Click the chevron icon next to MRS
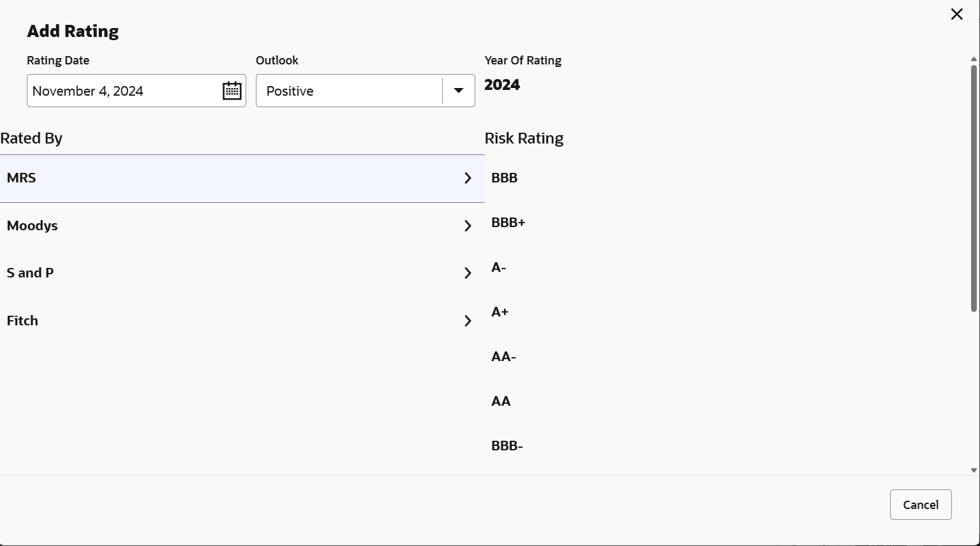This screenshot has width=980, height=546. tap(468, 177)
